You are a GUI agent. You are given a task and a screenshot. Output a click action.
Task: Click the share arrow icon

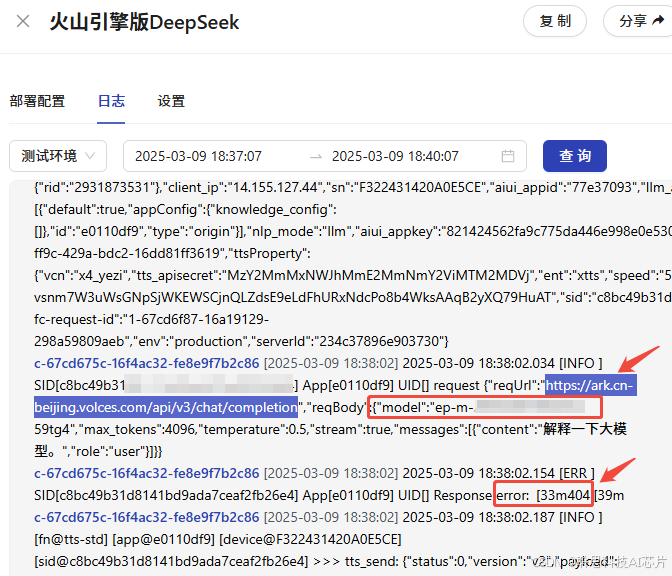[658, 20]
